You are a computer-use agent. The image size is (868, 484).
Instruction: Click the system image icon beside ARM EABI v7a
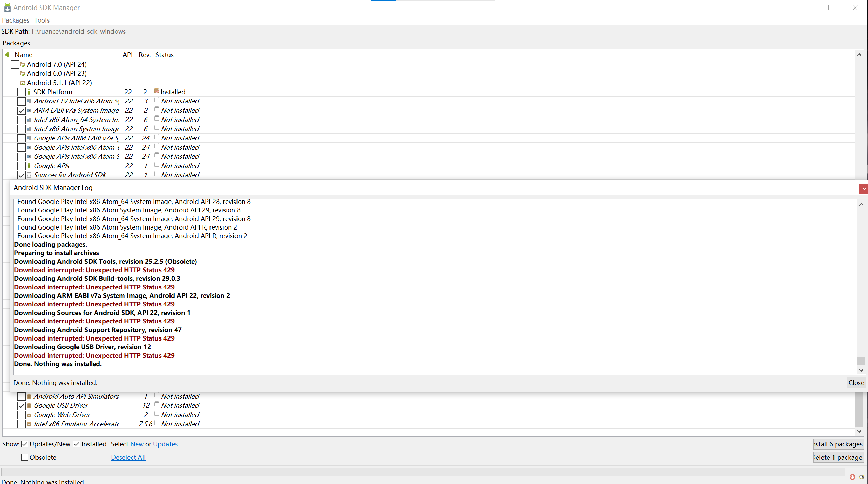point(29,110)
